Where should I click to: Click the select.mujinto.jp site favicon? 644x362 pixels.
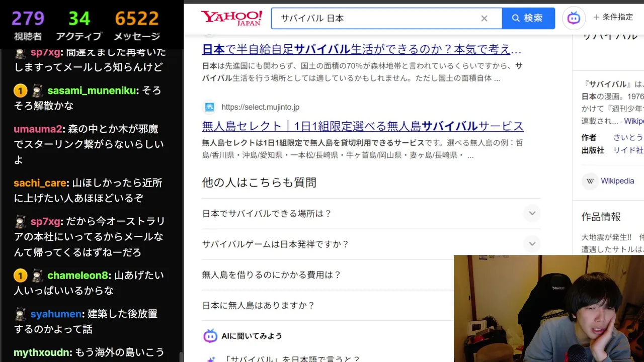click(210, 107)
